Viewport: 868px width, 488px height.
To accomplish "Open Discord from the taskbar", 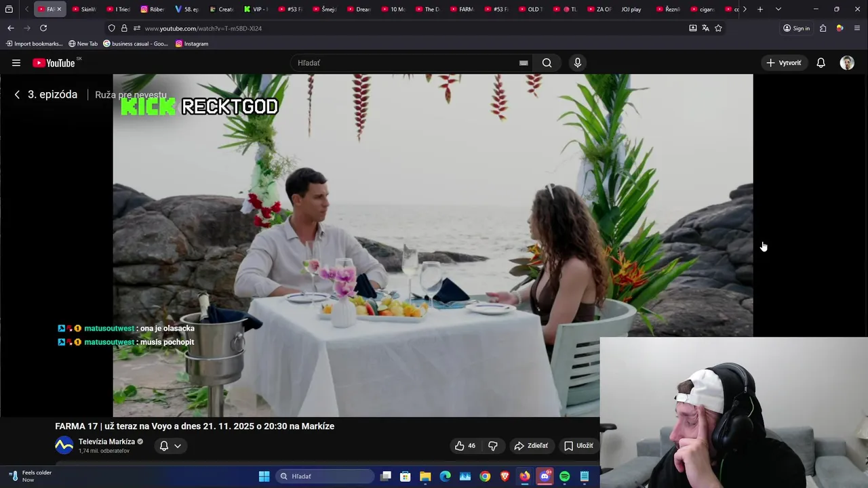I will coord(545,476).
